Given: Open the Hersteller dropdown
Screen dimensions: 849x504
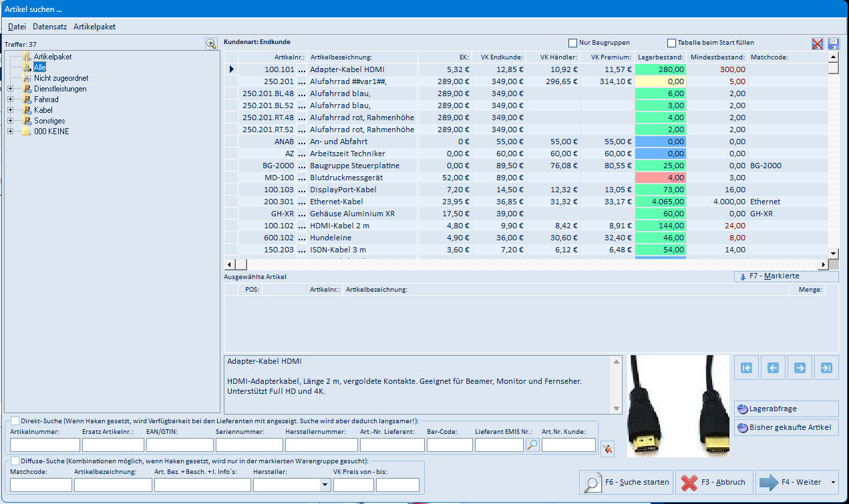Looking at the screenshot, I should (x=325, y=485).
